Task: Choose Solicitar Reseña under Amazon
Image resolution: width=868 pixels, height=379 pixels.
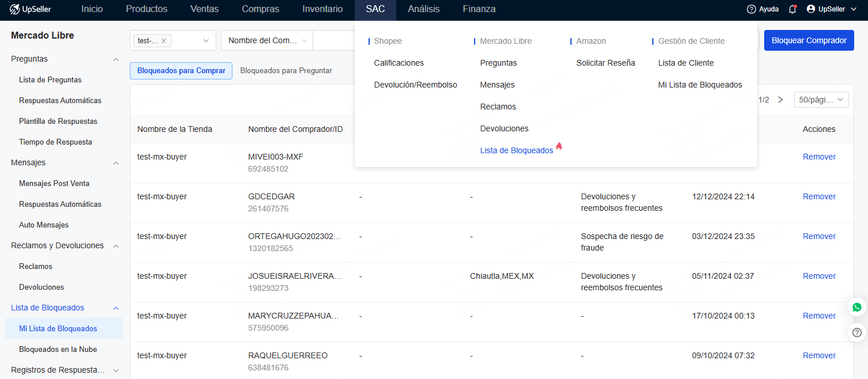Action: click(x=606, y=63)
